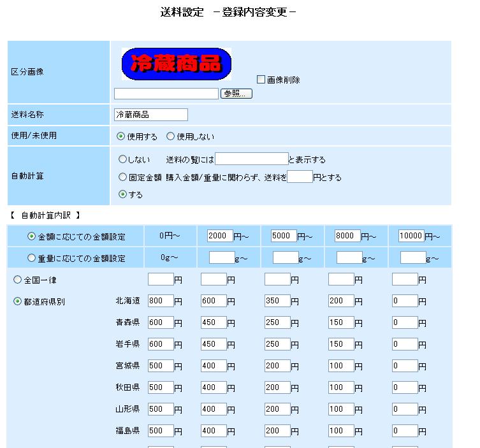Click the 10000円 threshold field
Image resolution: width=480 pixels, height=448 pixels.
point(411,236)
